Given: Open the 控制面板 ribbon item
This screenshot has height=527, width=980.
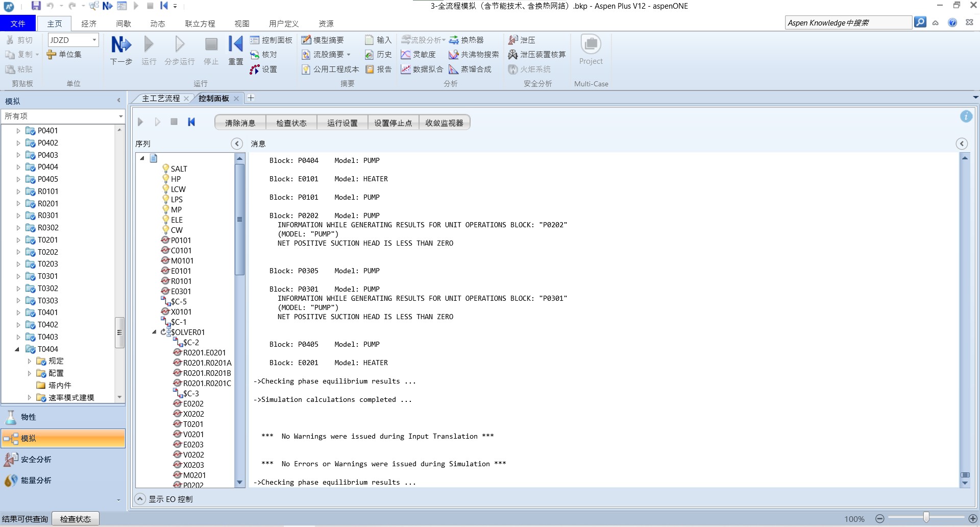Looking at the screenshot, I should pyautogui.click(x=271, y=40).
